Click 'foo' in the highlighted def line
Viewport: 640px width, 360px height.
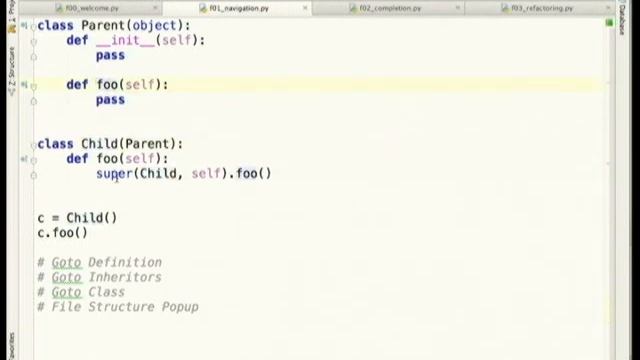107,85
